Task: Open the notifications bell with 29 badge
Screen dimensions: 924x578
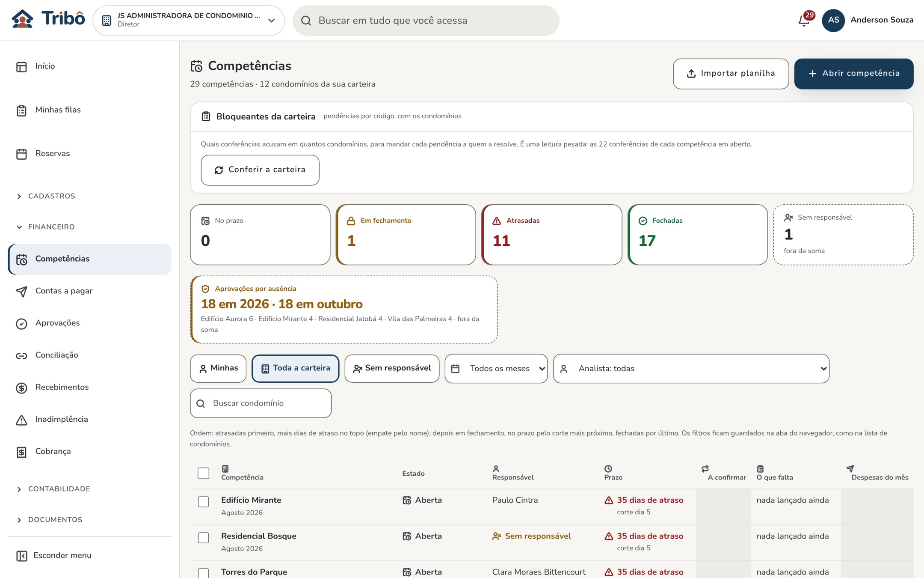Action: point(805,20)
